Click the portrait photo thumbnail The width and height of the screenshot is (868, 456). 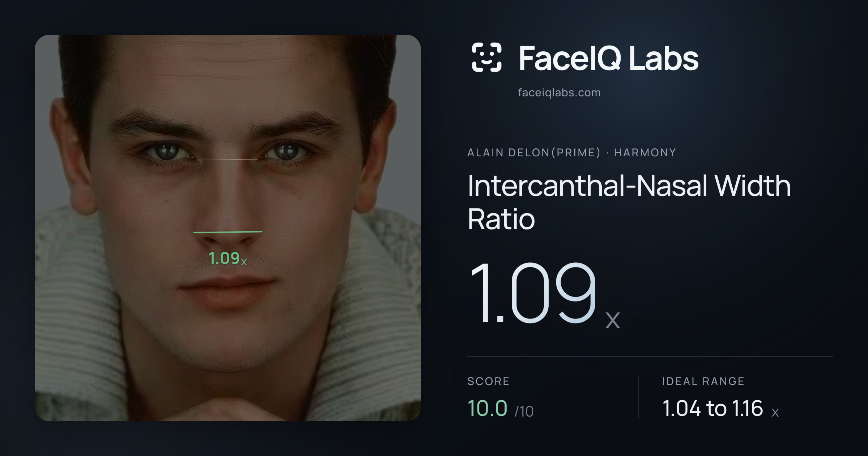(x=228, y=228)
